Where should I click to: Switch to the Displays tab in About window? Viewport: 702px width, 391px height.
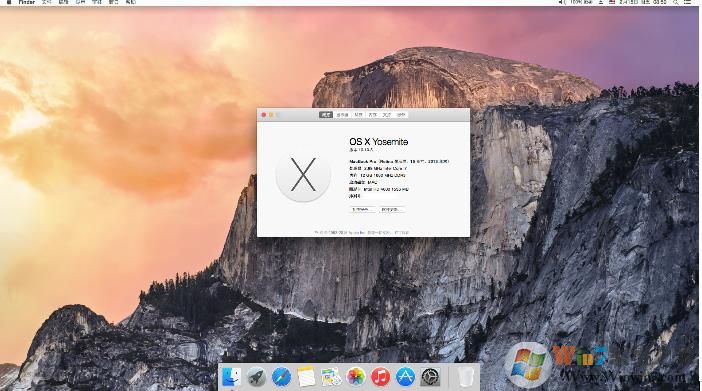coord(342,115)
